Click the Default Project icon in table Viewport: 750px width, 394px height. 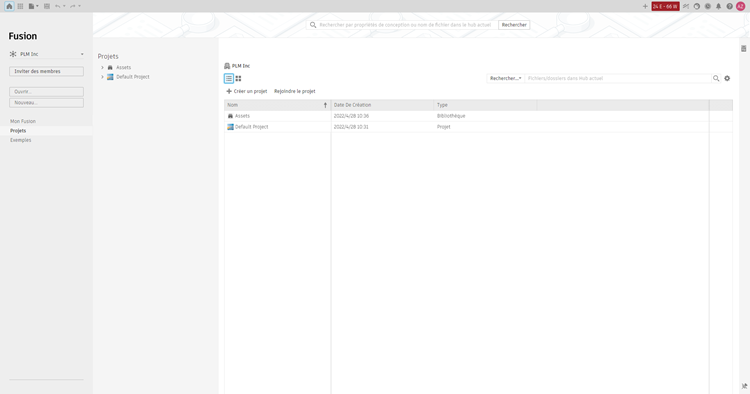(230, 127)
